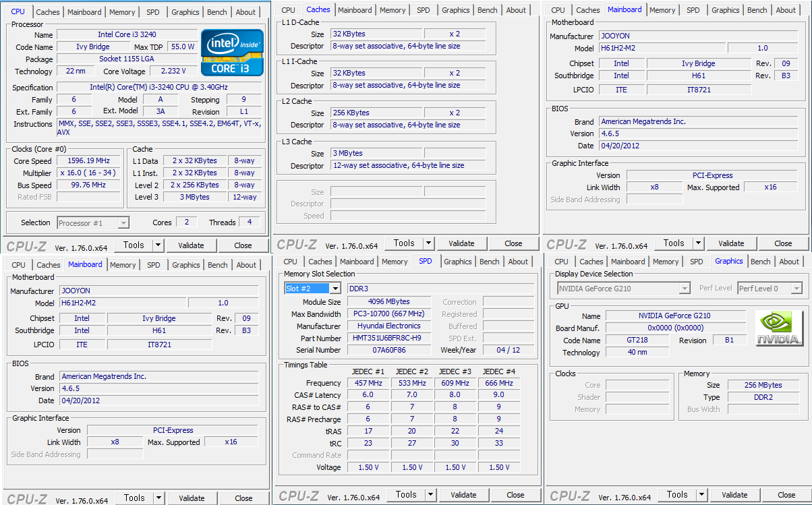This screenshot has width=812, height=505.
Task: Click BIOS Date 04/20/2012 in bottom-left Mainboard window
Action: tap(158, 400)
